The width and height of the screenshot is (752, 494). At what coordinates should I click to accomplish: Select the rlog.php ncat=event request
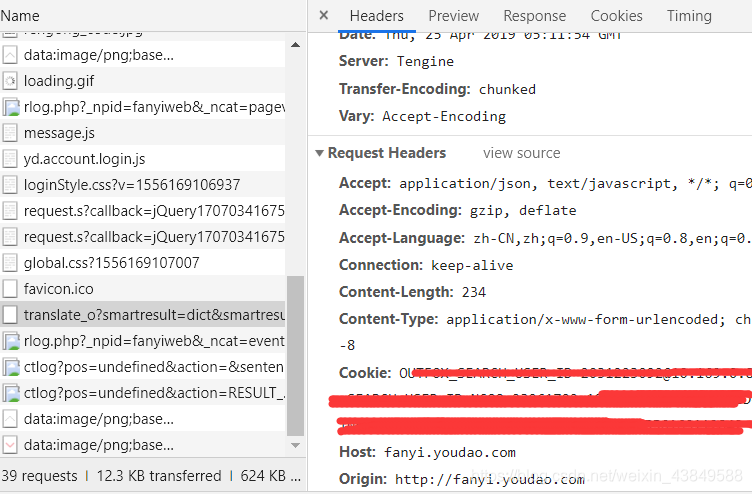142,341
